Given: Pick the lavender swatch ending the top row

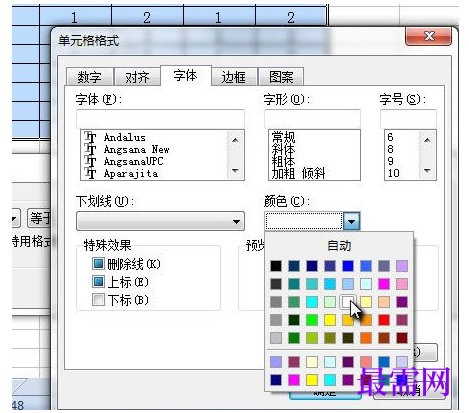Looking at the screenshot, I should coord(402,266).
